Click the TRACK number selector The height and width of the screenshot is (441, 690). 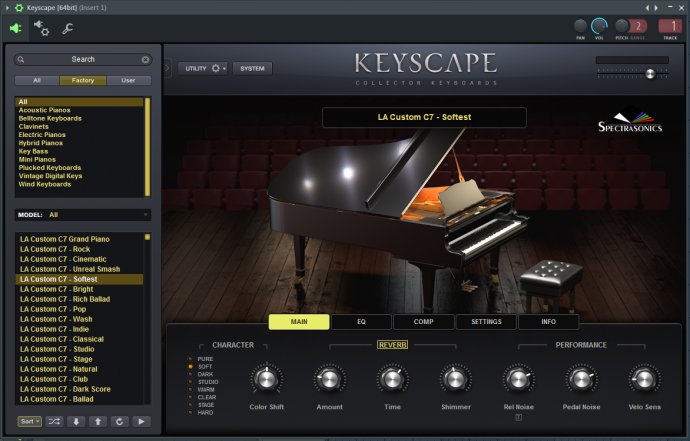[670, 26]
